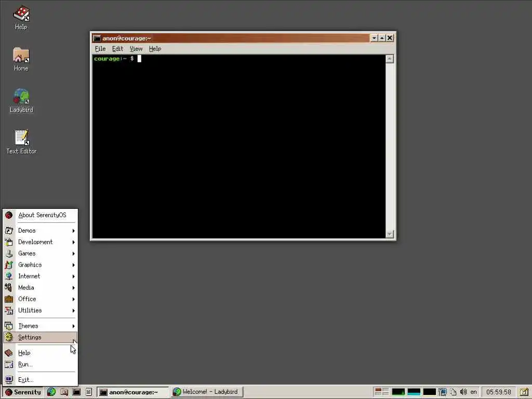Expand the Demos submenu
532x399 pixels.
[41, 231]
